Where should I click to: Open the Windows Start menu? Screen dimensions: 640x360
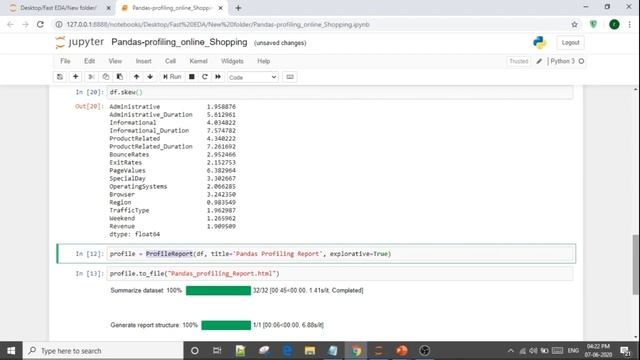tap(11, 351)
